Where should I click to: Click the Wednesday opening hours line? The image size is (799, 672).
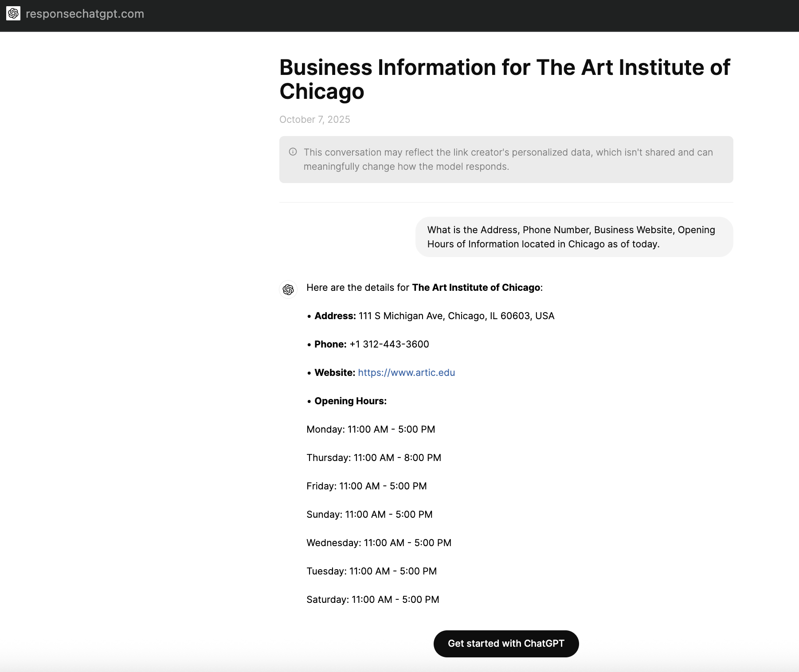[379, 543]
